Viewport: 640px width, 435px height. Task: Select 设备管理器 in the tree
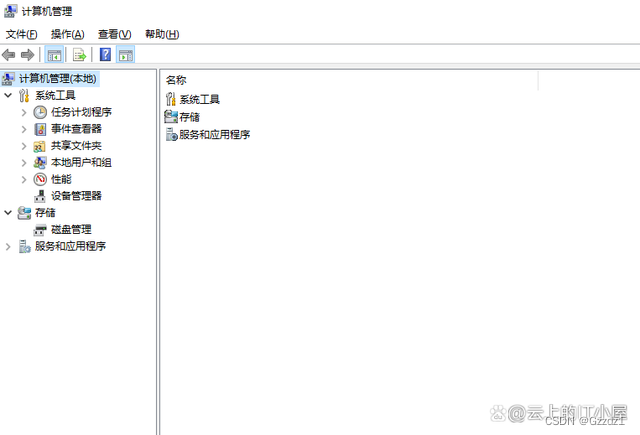76,196
